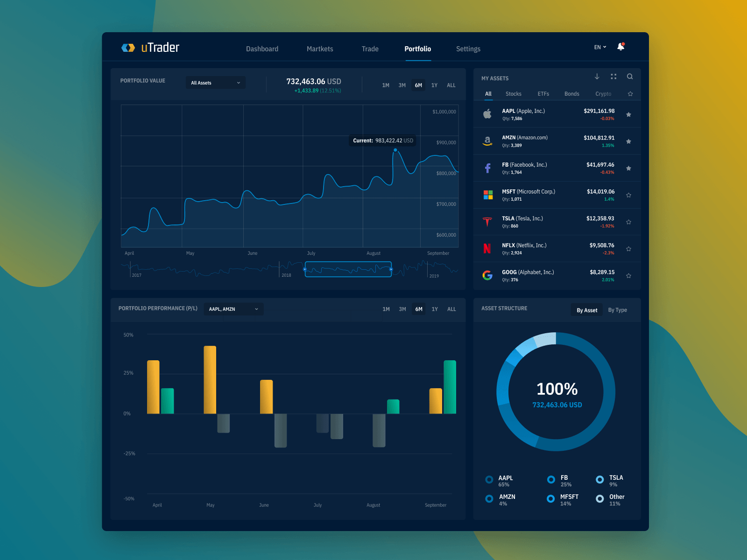Set portfolio value range to 1Y

click(x=434, y=85)
